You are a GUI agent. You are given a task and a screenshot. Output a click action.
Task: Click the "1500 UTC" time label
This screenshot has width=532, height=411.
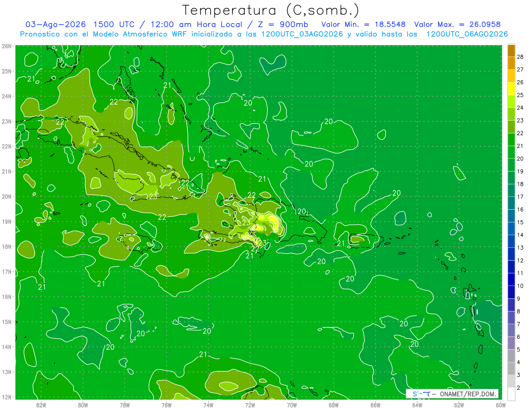point(115,24)
